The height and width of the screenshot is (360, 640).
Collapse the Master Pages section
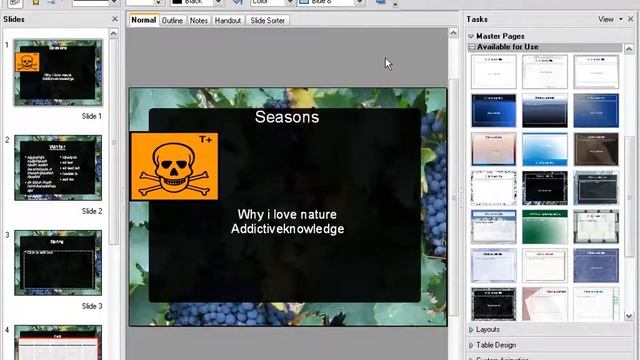coord(471,36)
